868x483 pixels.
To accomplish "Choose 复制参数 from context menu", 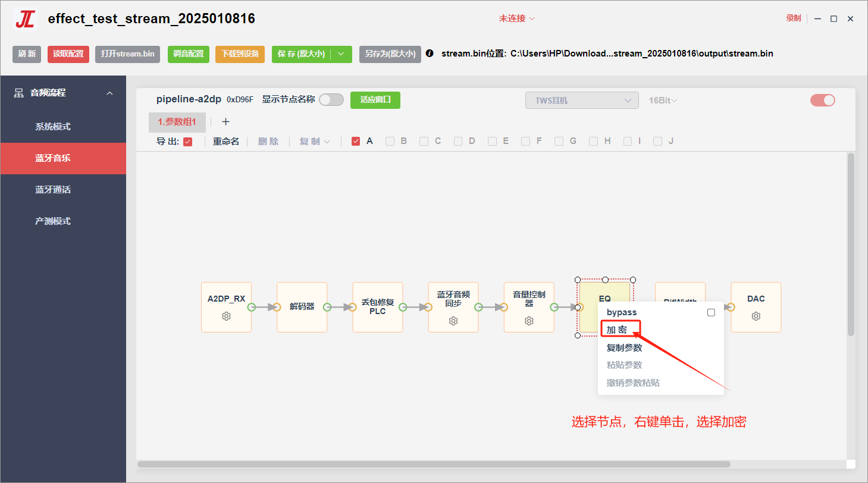I will tap(624, 347).
